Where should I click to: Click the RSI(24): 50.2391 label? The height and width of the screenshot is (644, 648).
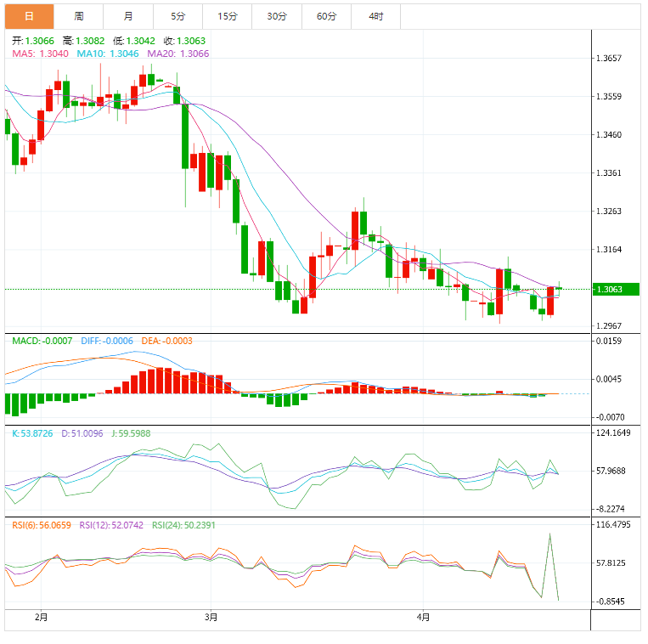pyautogui.click(x=183, y=525)
